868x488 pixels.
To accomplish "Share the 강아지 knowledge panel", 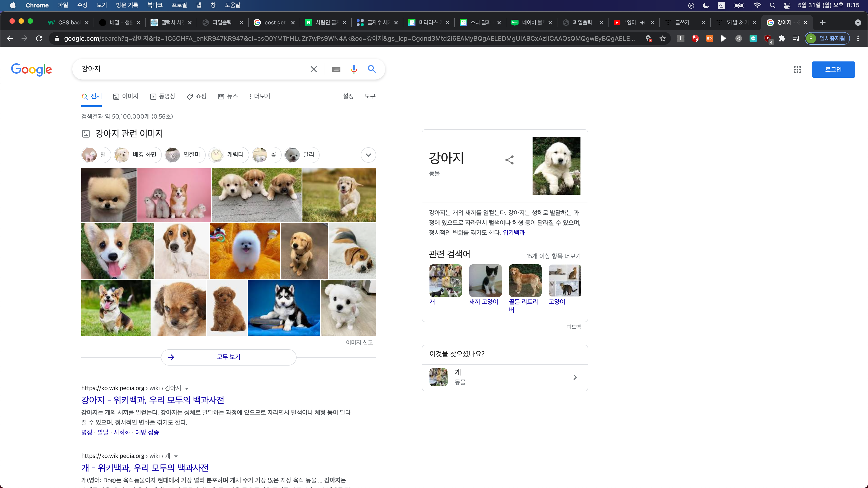I will pyautogui.click(x=509, y=160).
